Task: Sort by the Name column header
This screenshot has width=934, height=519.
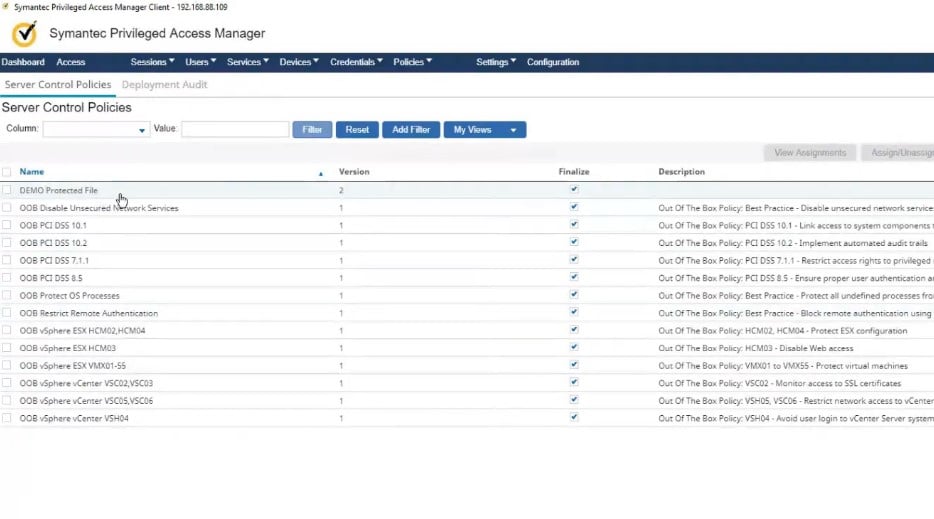Action: tap(32, 172)
